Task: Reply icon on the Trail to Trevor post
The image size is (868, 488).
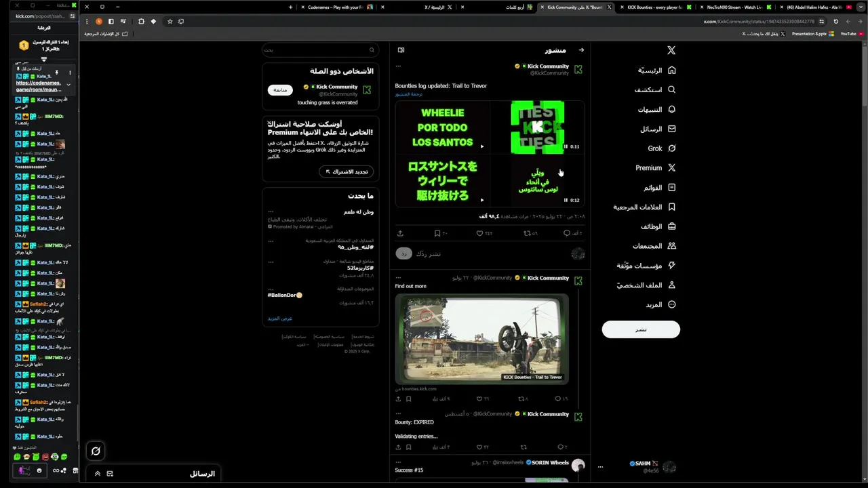Action: tap(567, 233)
